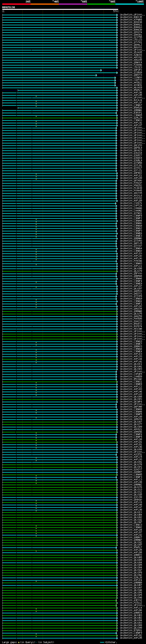The height and width of the screenshot is (644, 146).
Task: Click hit label UniRef100_A9SYQ2
Action: pos(131,58)
